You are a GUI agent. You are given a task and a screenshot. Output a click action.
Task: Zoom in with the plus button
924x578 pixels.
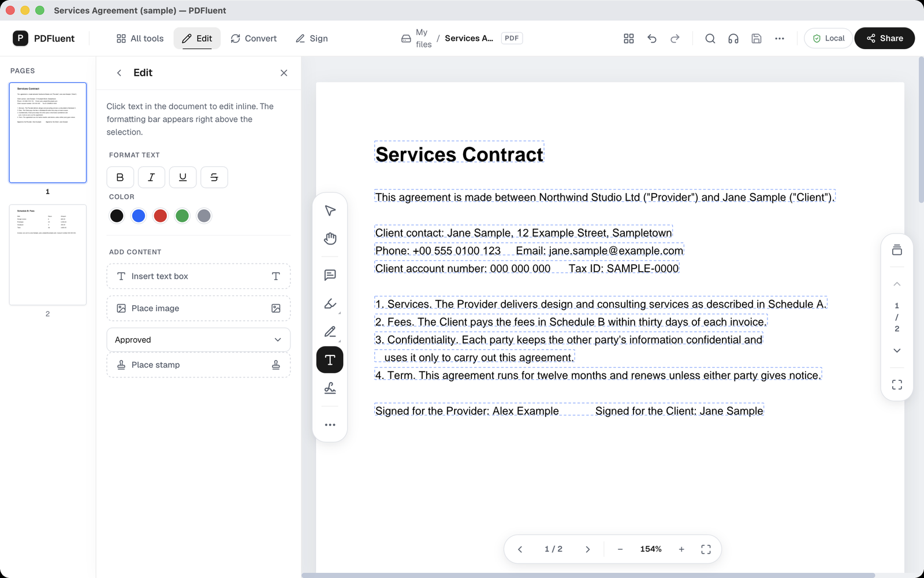point(681,549)
